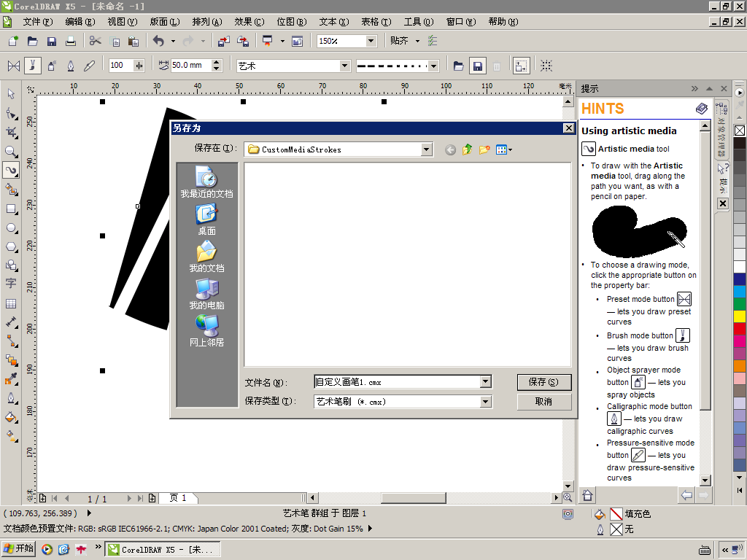This screenshot has width=747, height=560.
Task: Select the Fill bucket tool
Action: pyautogui.click(x=11, y=418)
